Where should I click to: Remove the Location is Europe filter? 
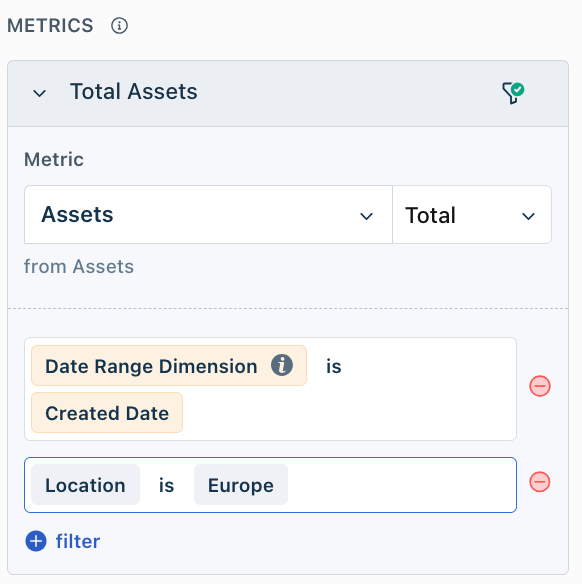(540, 482)
